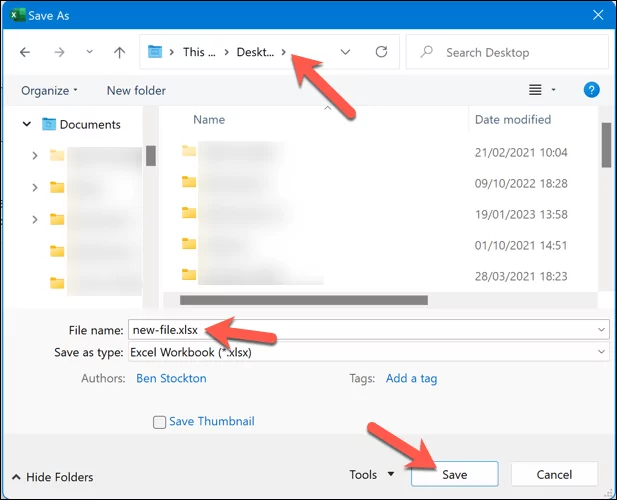
Task: Close the Save As dialog
Action: tap(598, 15)
